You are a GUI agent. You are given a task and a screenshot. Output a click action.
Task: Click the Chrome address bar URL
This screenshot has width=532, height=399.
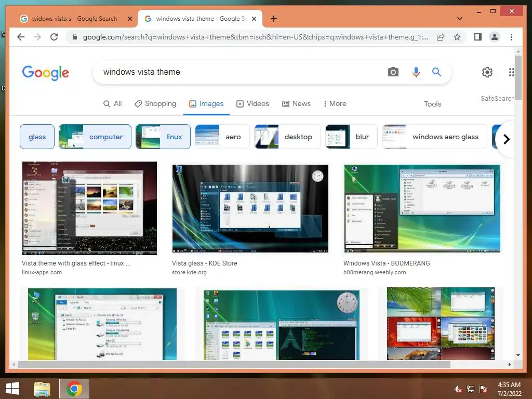pyautogui.click(x=255, y=37)
